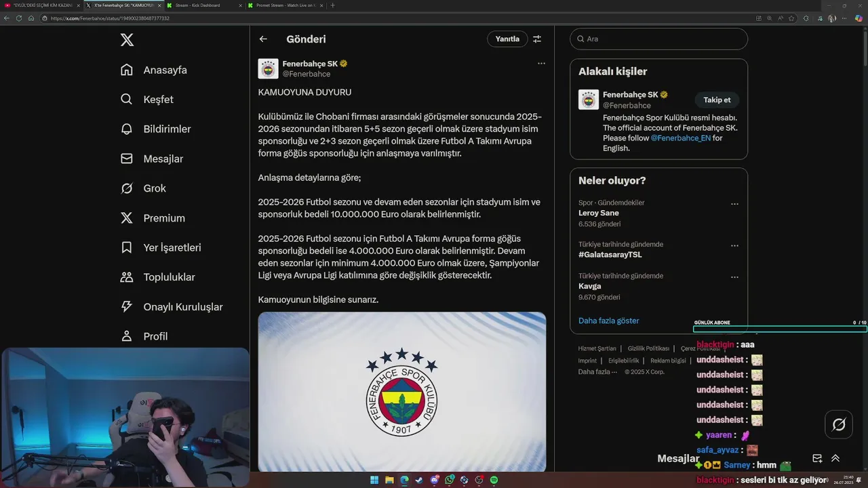868x488 pixels.
Task: Open Keşfet search icon in sidebar
Action: click(x=126, y=99)
